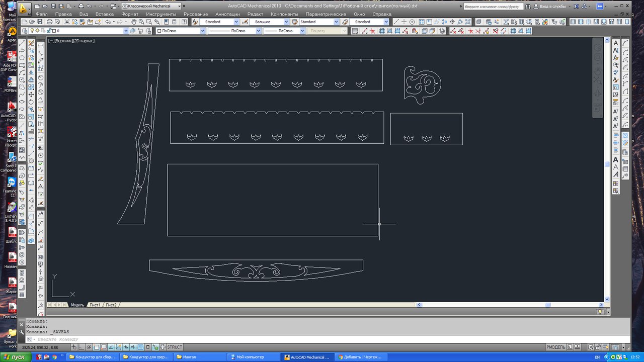The height and width of the screenshot is (362, 644).
Task: Open the Рисование menu
Action: coord(196,14)
